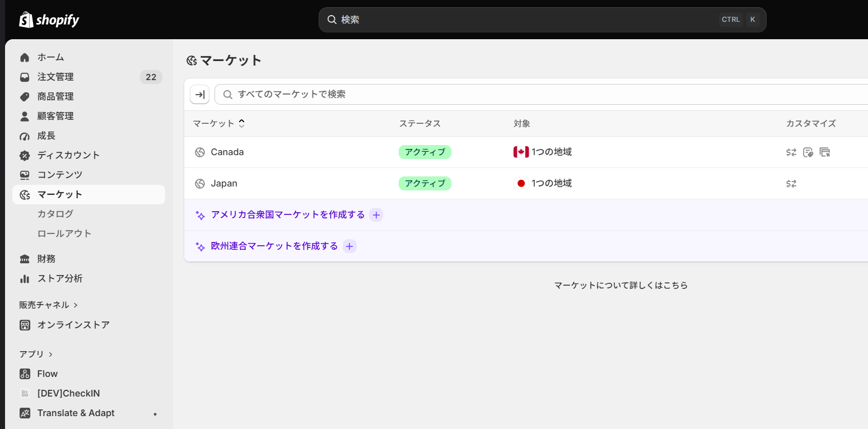Screen dimensions: 868x429
Task: Click the storefront customization icon in Canada row
Action: pyautogui.click(x=825, y=152)
